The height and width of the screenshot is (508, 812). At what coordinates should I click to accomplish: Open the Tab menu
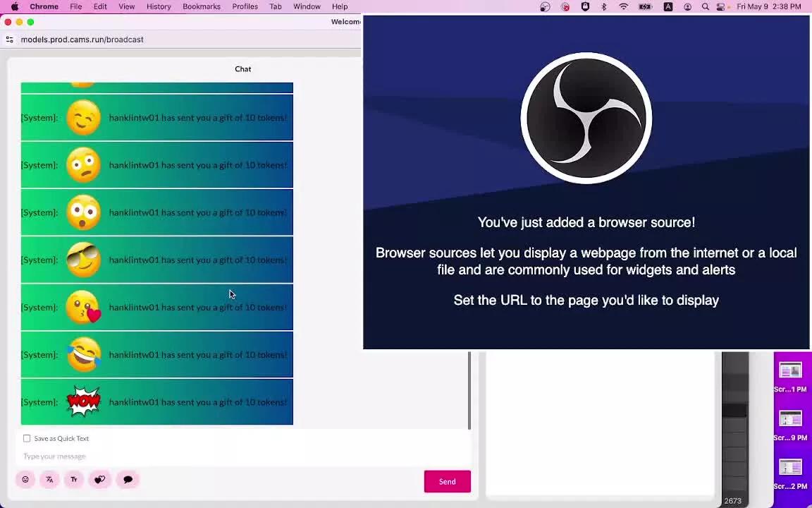tap(276, 7)
